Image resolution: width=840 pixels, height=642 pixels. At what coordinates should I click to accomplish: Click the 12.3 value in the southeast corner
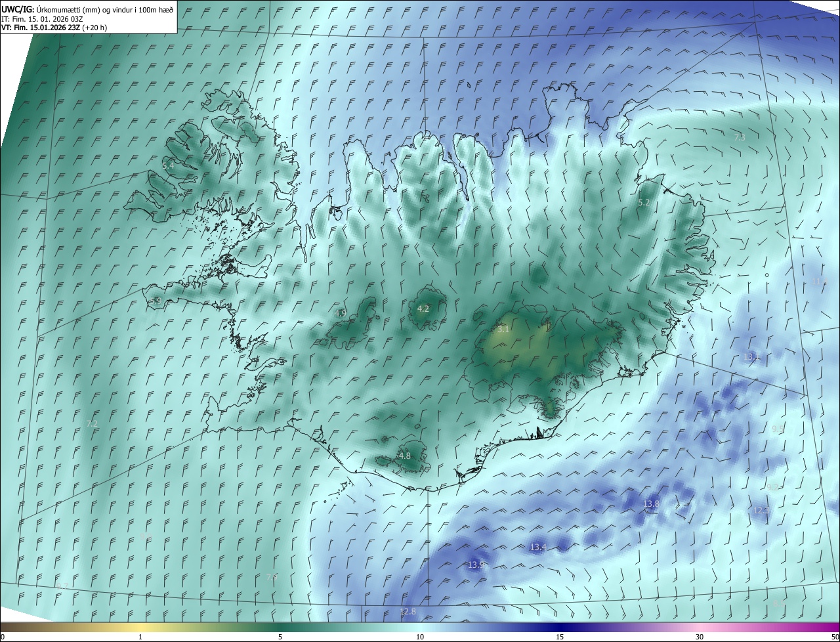[x=761, y=510]
